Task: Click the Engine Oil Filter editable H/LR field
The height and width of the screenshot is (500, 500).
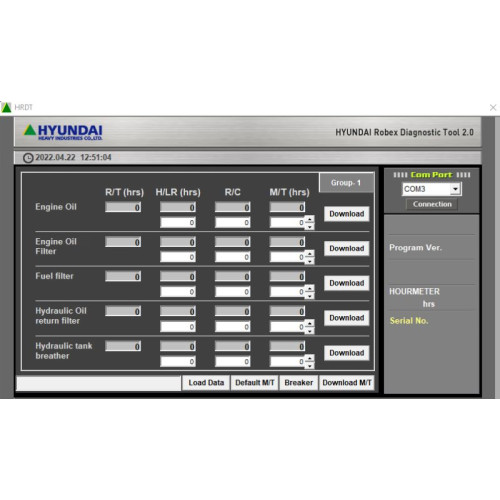Action: (178, 257)
